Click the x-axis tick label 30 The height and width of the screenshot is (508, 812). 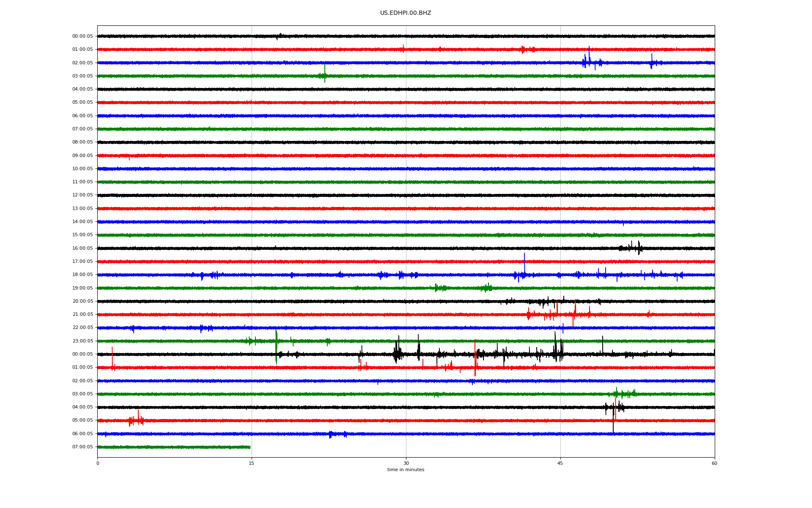tap(406, 463)
